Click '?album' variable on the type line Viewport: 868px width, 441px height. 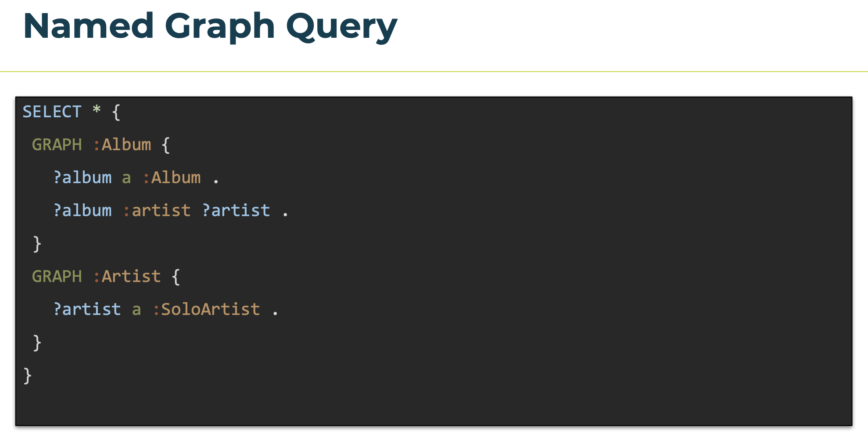click(82, 177)
